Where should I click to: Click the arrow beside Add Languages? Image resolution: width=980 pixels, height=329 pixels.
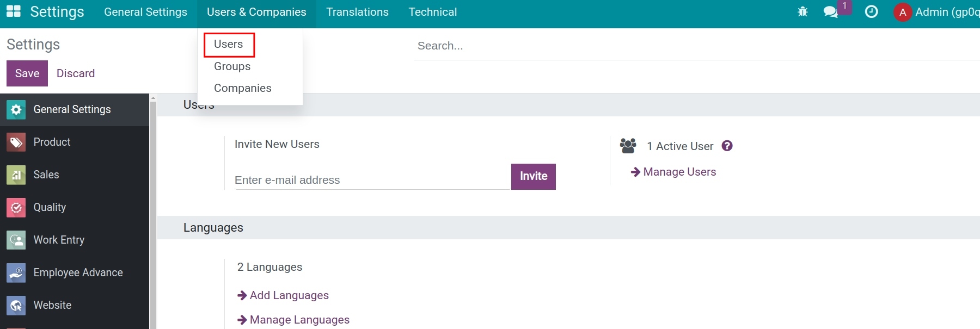tap(242, 295)
